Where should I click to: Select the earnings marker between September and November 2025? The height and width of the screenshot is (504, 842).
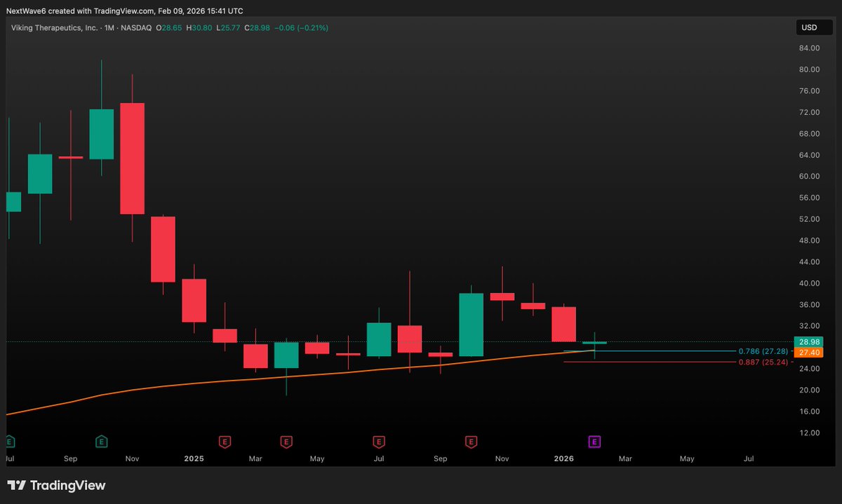[x=471, y=442]
